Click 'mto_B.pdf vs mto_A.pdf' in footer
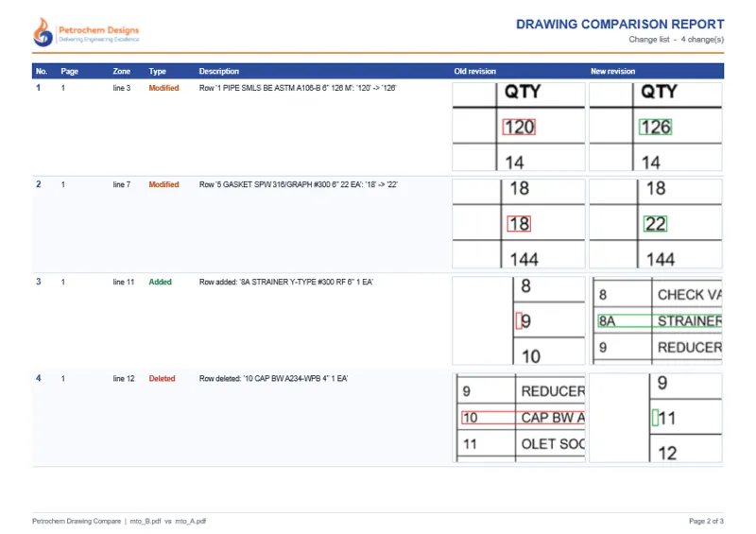 pos(168,521)
